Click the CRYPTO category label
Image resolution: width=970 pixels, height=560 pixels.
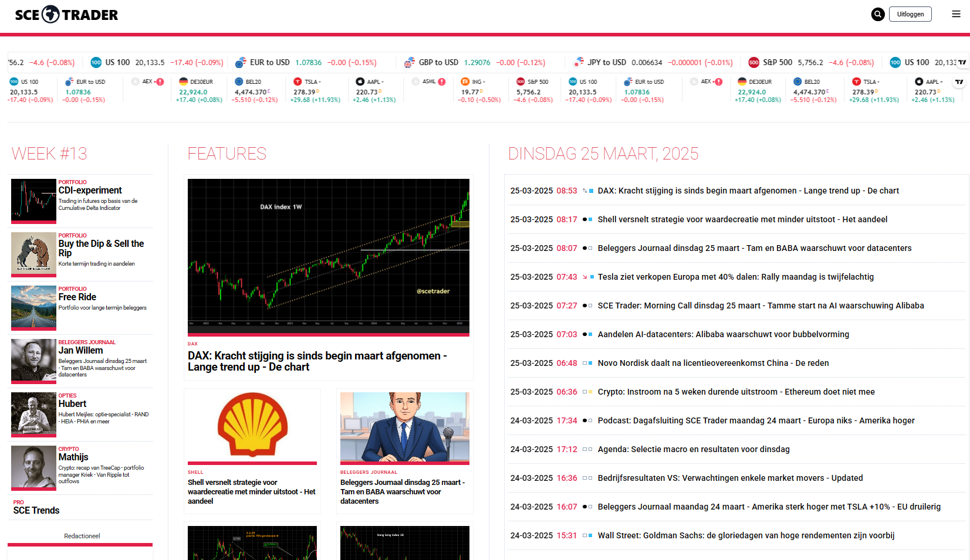tap(69, 449)
